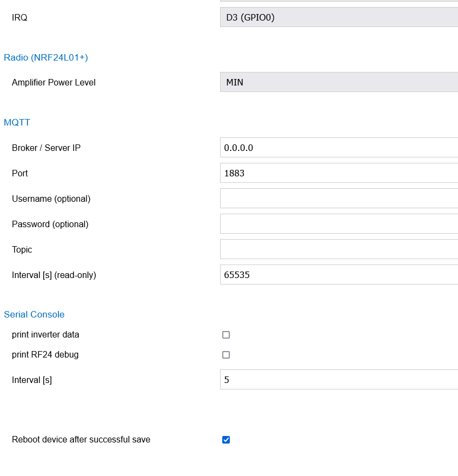
Task: Focus the MQTT Topic input box
Action: (338, 249)
